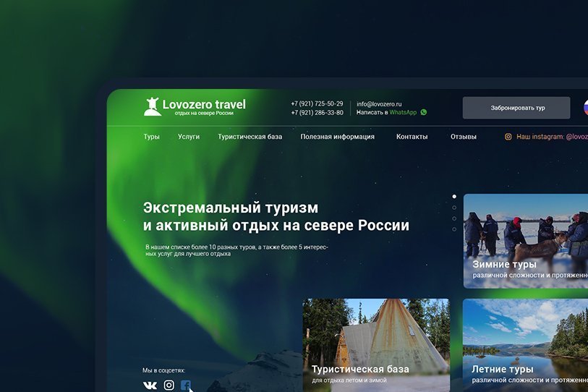The image size is (588, 392).
Task: Open the 'Отзывы' menu item
Action: click(464, 137)
